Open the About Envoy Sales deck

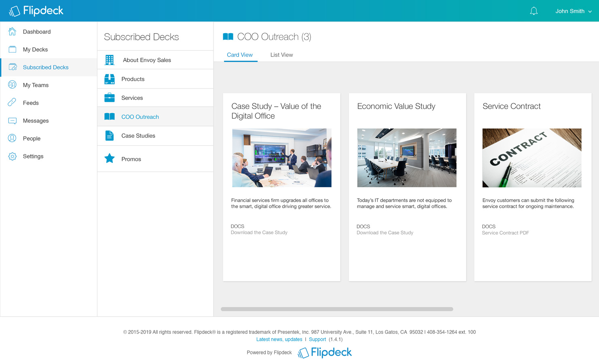[x=155, y=60]
